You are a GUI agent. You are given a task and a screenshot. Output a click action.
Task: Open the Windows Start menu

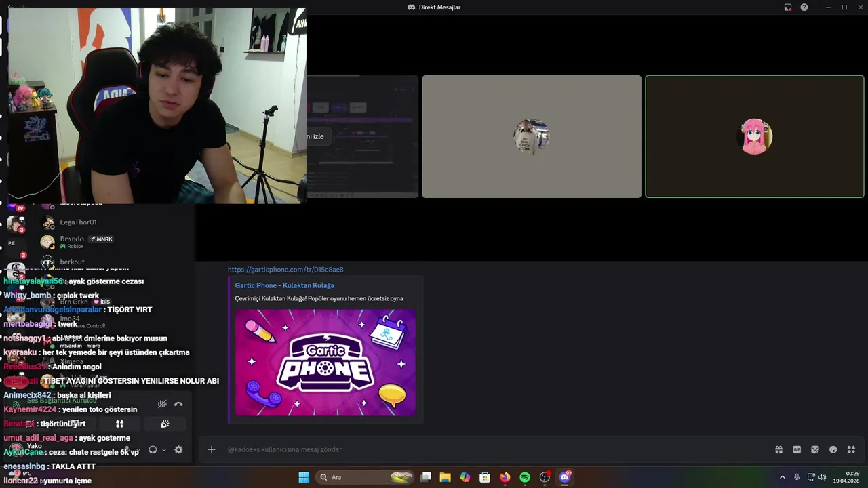[x=304, y=477]
